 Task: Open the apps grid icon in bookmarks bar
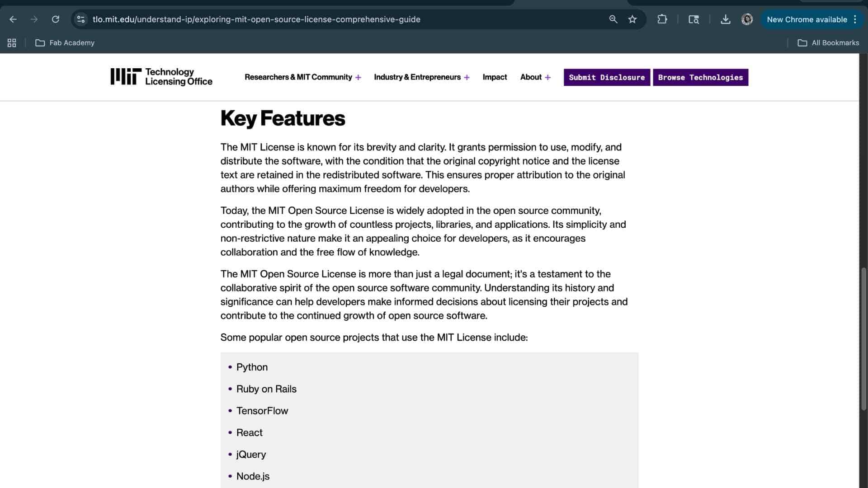(12, 43)
